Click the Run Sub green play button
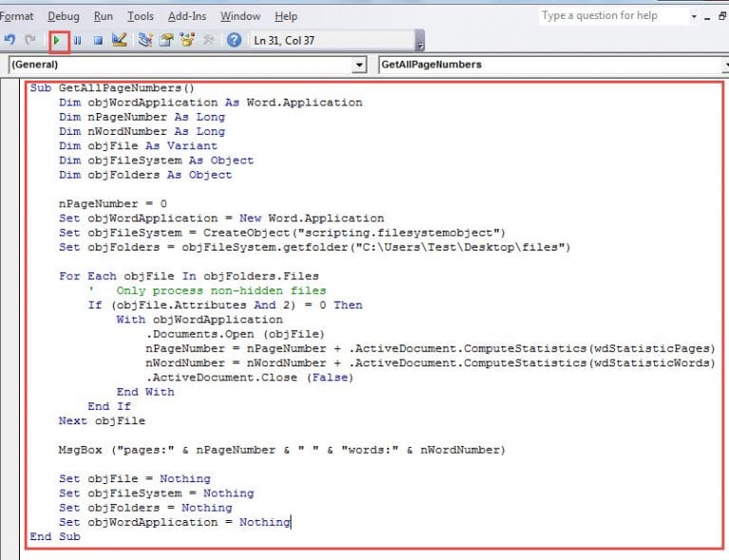729x560 pixels. pyautogui.click(x=59, y=41)
